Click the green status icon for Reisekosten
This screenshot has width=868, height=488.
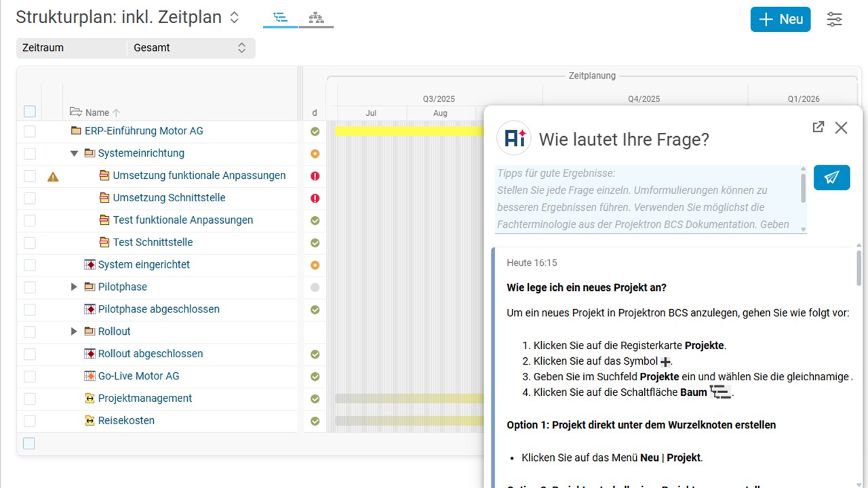click(315, 421)
